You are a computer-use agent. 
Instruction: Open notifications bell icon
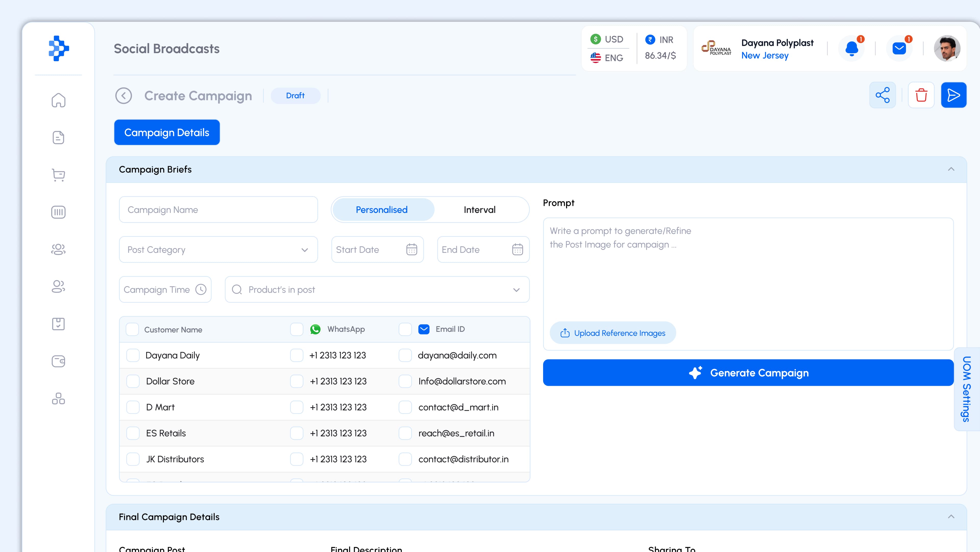pos(851,49)
